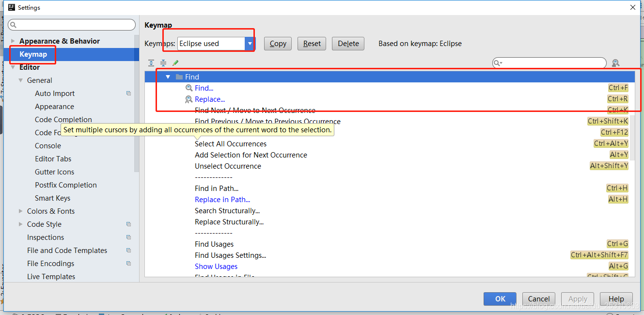Open Console settings page

pyautogui.click(x=48, y=146)
